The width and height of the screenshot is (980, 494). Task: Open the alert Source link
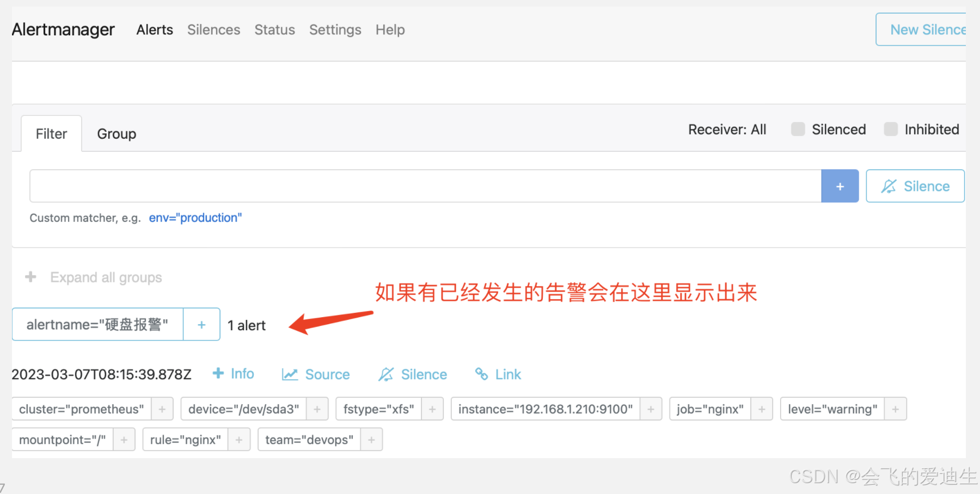[316, 374]
